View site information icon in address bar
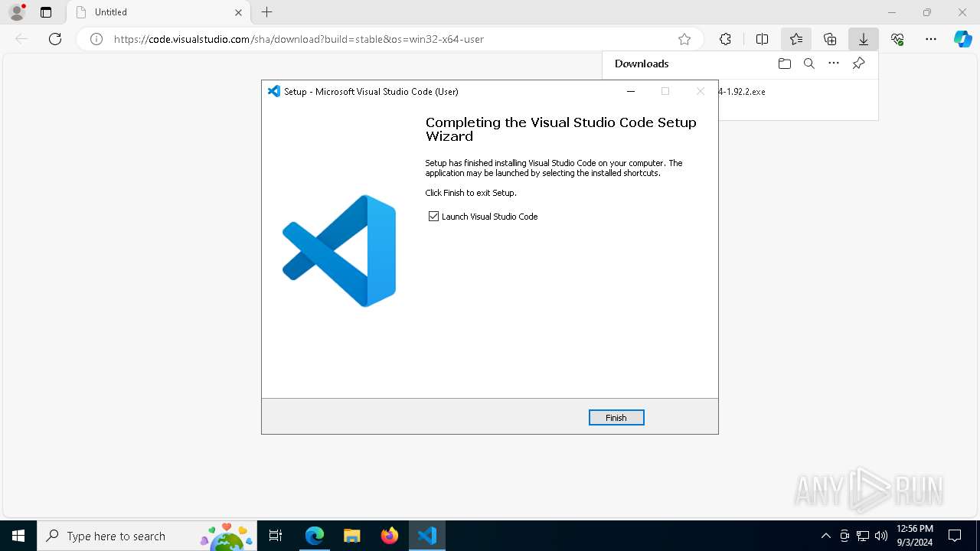This screenshot has width=980, height=551. 96,39
